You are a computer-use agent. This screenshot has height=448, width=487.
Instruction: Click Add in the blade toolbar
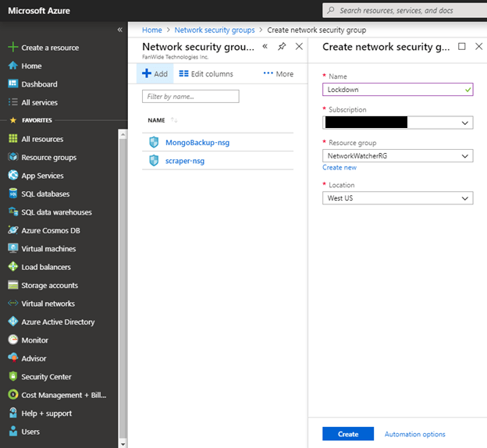155,73
